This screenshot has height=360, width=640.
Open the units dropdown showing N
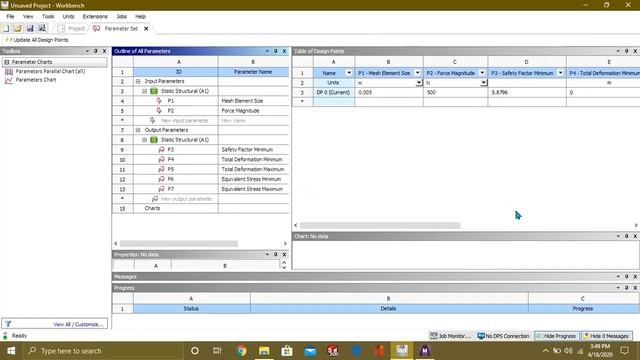(x=483, y=83)
